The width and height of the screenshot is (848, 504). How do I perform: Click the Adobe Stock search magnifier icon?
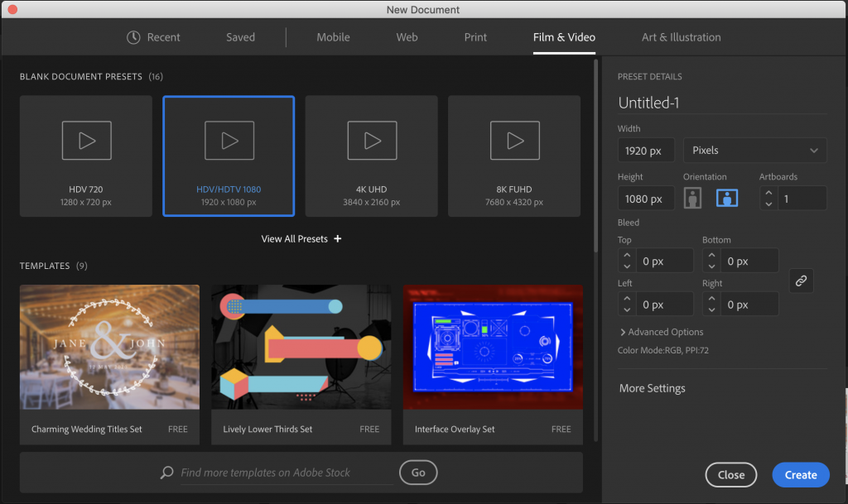pos(167,473)
